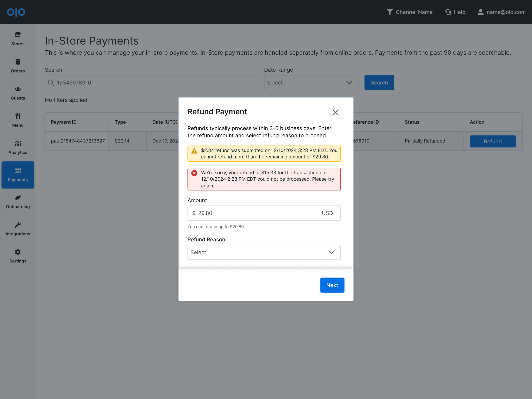
Task: Open the Help menu
Action: tap(455, 12)
